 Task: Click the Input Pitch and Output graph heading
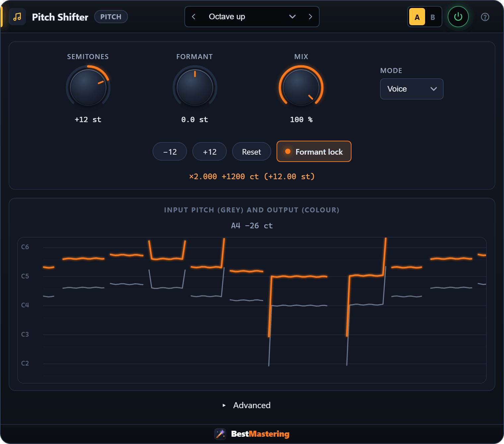pos(252,210)
